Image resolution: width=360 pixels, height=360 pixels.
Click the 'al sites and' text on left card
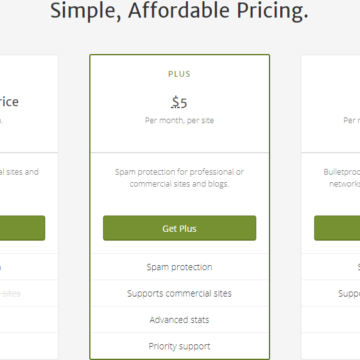[x=19, y=172]
